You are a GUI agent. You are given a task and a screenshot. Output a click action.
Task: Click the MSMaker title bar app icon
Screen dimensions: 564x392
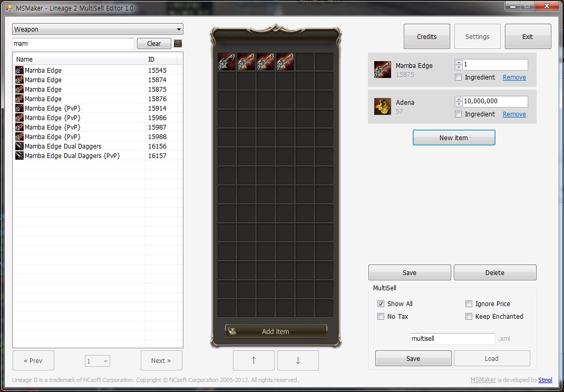[8, 8]
